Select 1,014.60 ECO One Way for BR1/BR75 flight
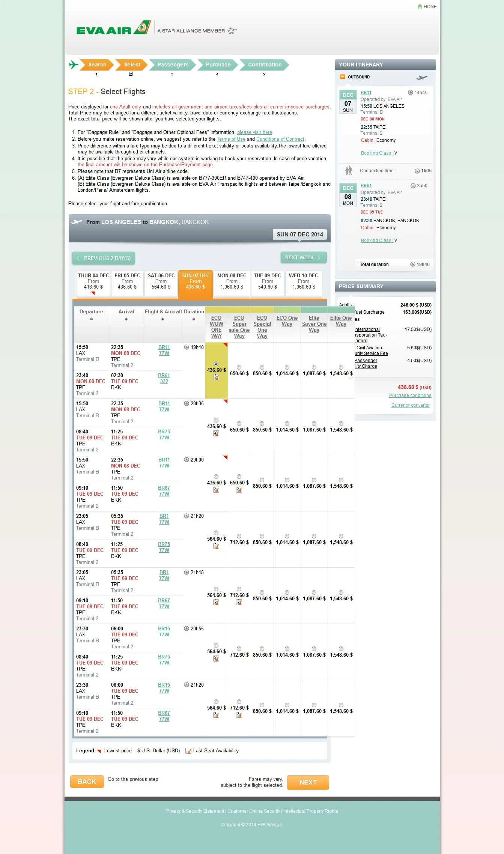This screenshot has height=854, width=504. point(287,536)
